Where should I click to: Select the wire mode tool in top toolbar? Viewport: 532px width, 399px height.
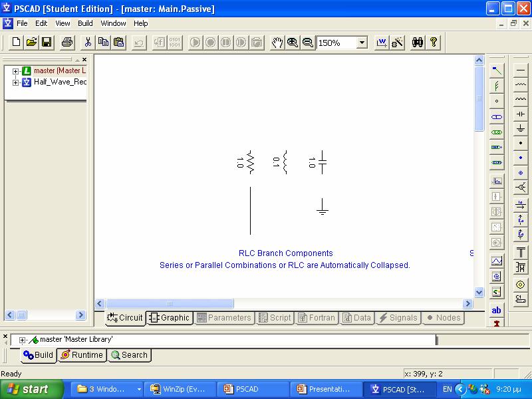click(x=382, y=43)
